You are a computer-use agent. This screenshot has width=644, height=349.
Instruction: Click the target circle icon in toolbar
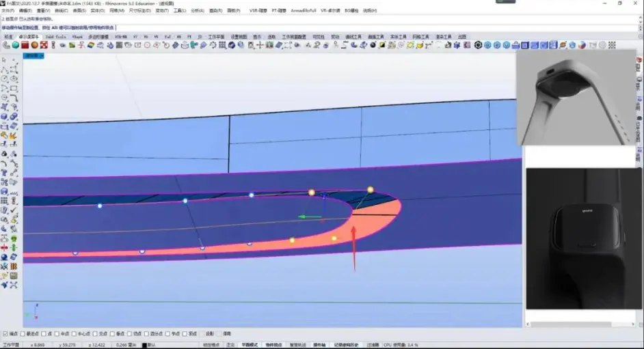(x=147, y=45)
